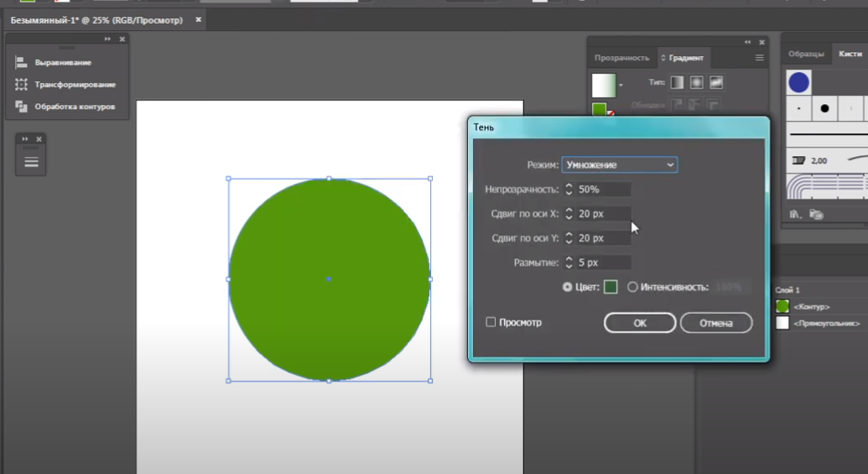Open the brush libraries menu icon

(x=796, y=215)
